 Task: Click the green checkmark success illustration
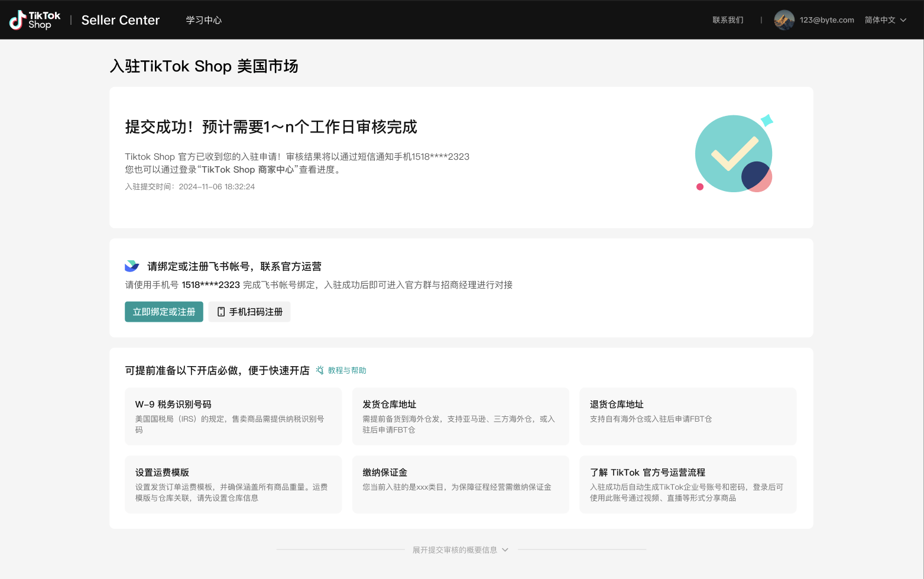click(734, 153)
